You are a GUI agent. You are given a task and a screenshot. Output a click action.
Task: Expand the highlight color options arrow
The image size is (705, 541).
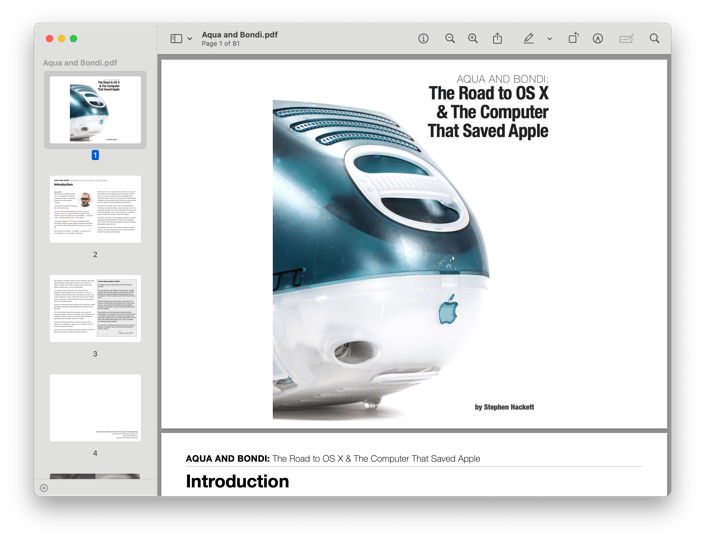pos(549,39)
